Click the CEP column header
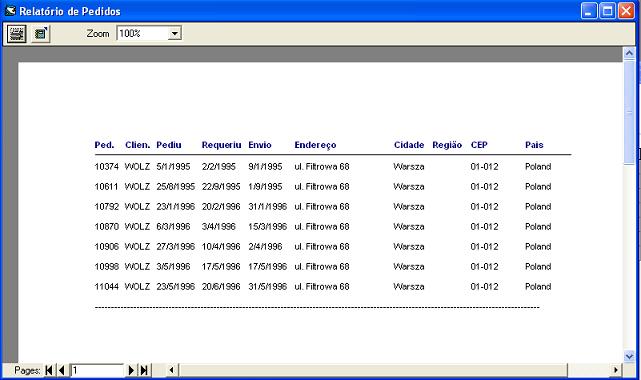Screen dimensions: 641x380 click(479, 145)
